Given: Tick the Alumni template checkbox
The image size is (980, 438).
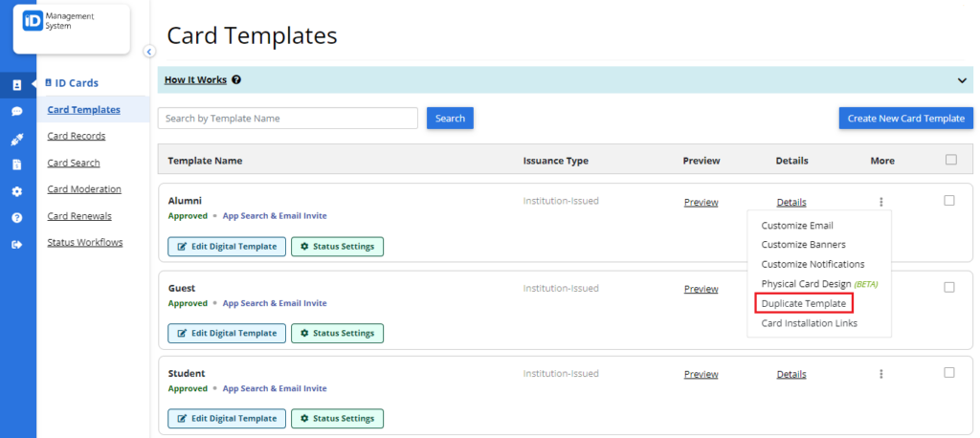Looking at the screenshot, I should [949, 201].
